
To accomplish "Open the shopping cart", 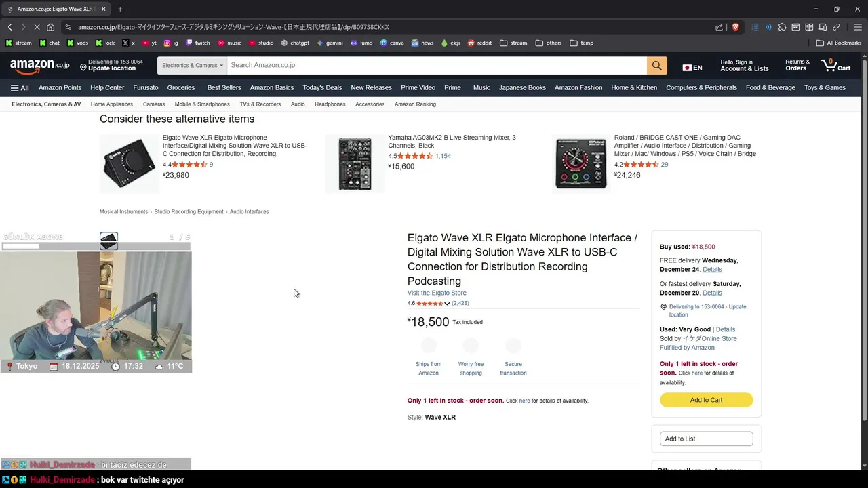I will [835, 65].
